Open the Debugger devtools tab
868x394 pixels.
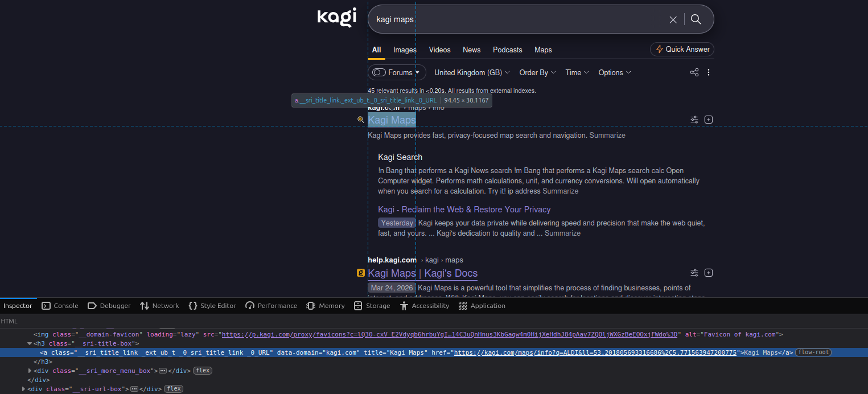point(109,306)
